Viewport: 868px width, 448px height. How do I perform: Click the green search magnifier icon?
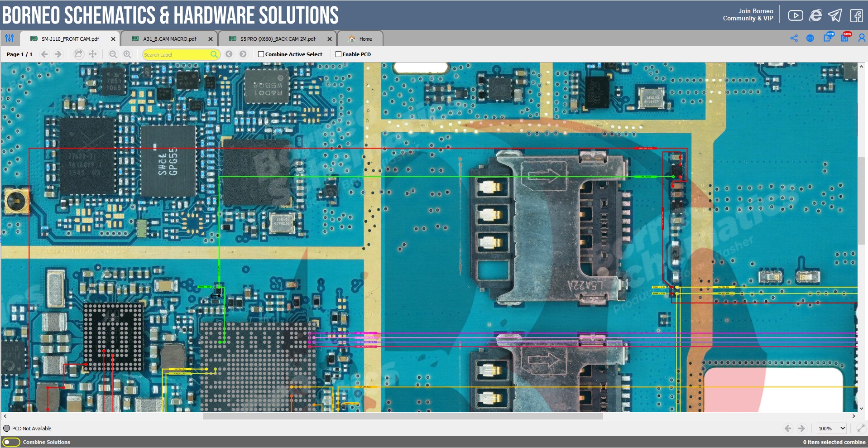[x=214, y=54]
